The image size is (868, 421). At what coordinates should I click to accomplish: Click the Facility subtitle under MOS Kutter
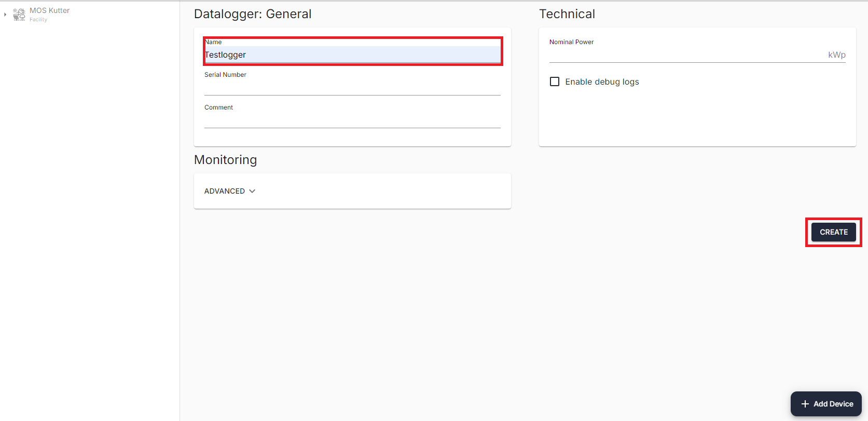(38, 20)
